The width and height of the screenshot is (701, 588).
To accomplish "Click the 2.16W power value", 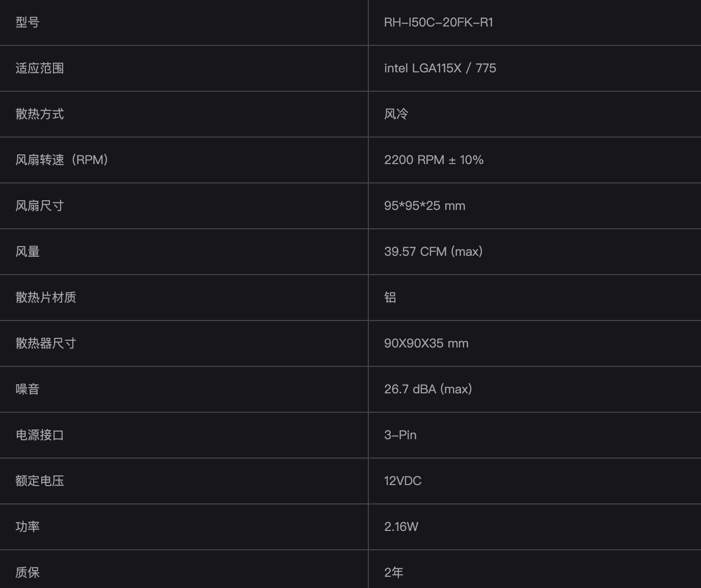I will coord(401,527).
